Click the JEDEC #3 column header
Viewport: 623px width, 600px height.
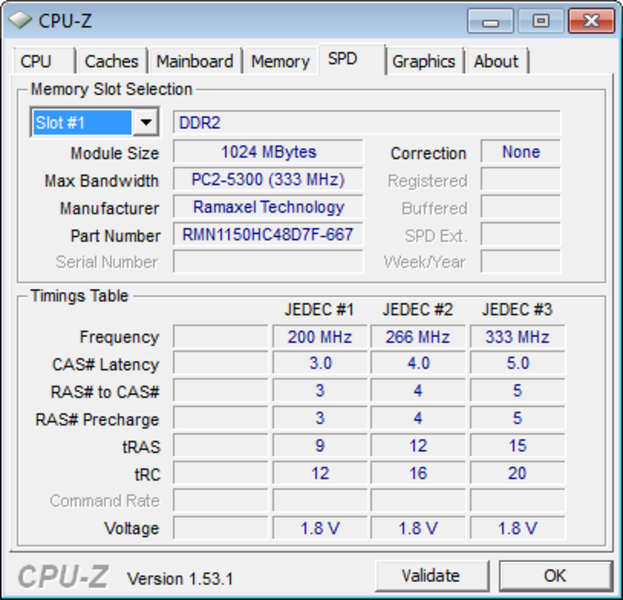(x=517, y=310)
